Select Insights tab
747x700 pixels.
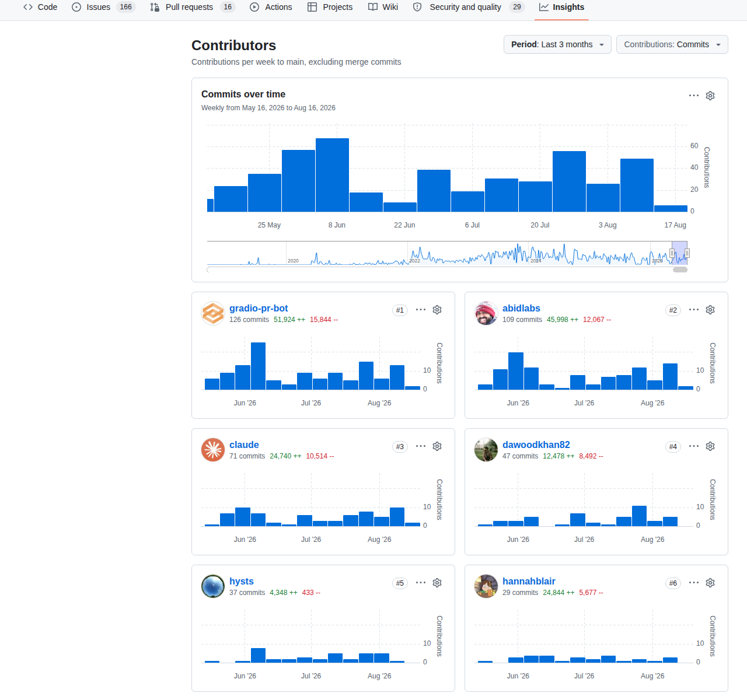(561, 7)
